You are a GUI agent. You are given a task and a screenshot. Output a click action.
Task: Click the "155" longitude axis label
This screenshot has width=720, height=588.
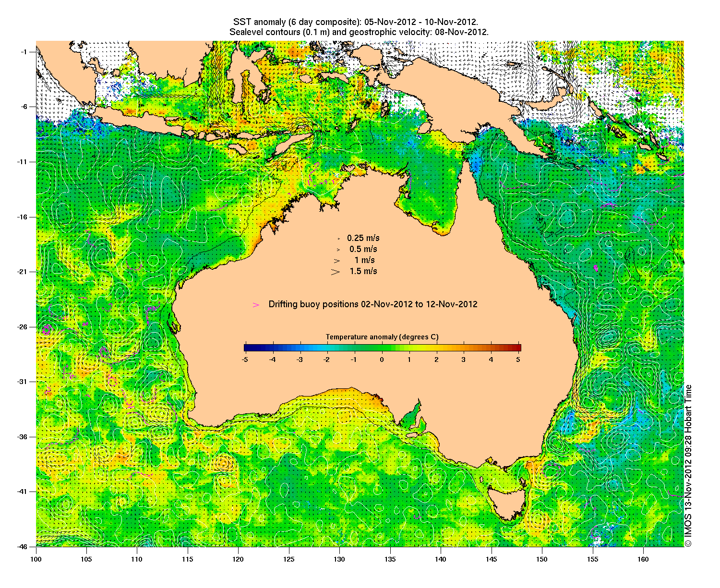(593, 559)
